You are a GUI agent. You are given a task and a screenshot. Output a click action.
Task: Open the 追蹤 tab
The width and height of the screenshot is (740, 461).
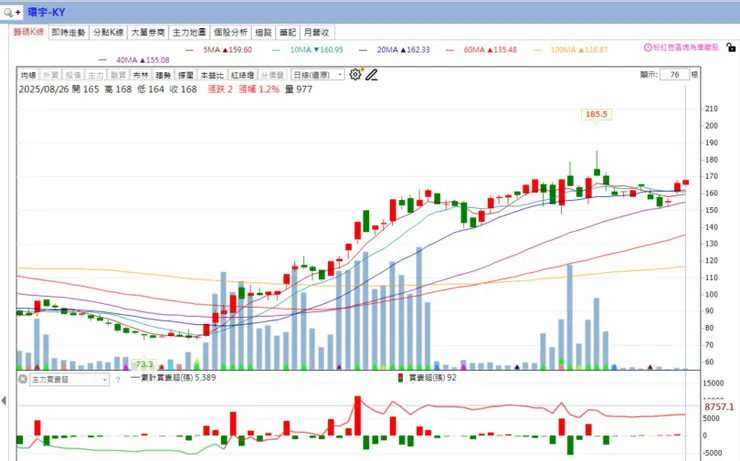click(263, 33)
